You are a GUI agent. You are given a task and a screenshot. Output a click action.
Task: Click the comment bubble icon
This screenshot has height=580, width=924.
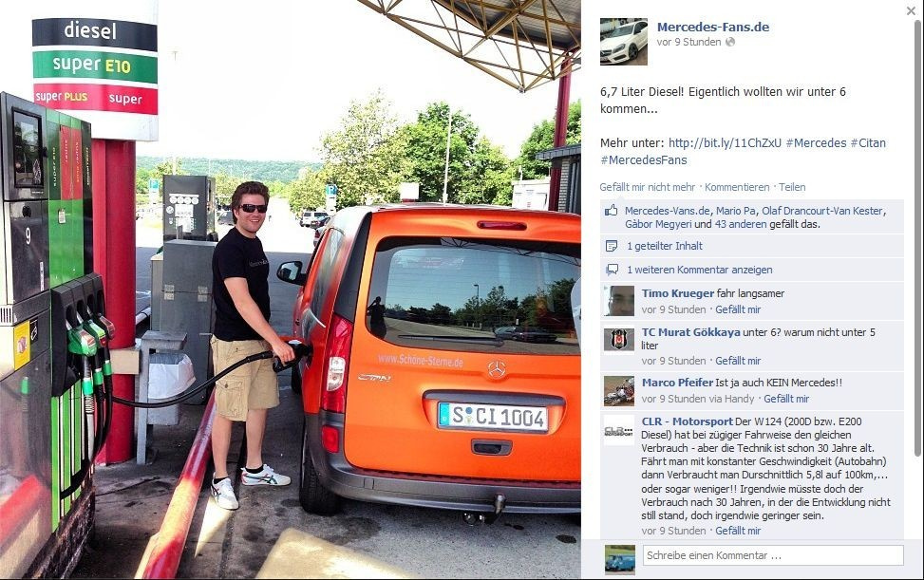[x=613, y=270]
